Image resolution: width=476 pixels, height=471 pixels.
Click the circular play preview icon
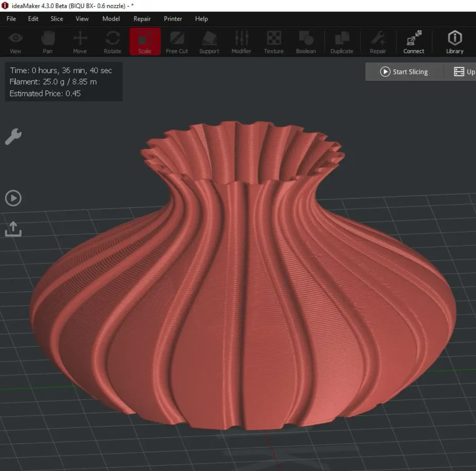coord(13,198)
